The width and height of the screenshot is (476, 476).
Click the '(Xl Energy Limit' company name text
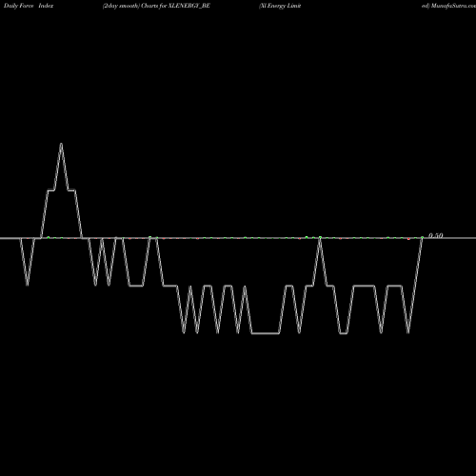click(x=280, y=6)
